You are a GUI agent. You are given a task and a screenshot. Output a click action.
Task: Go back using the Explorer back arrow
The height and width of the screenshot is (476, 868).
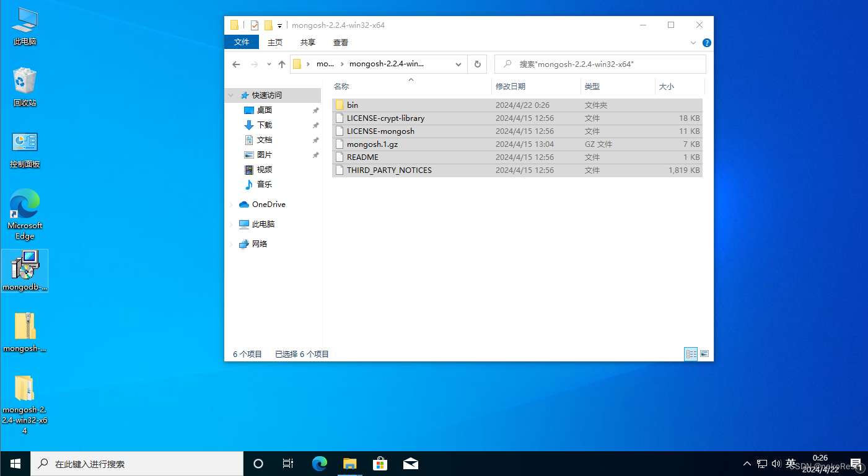[236, 64]
